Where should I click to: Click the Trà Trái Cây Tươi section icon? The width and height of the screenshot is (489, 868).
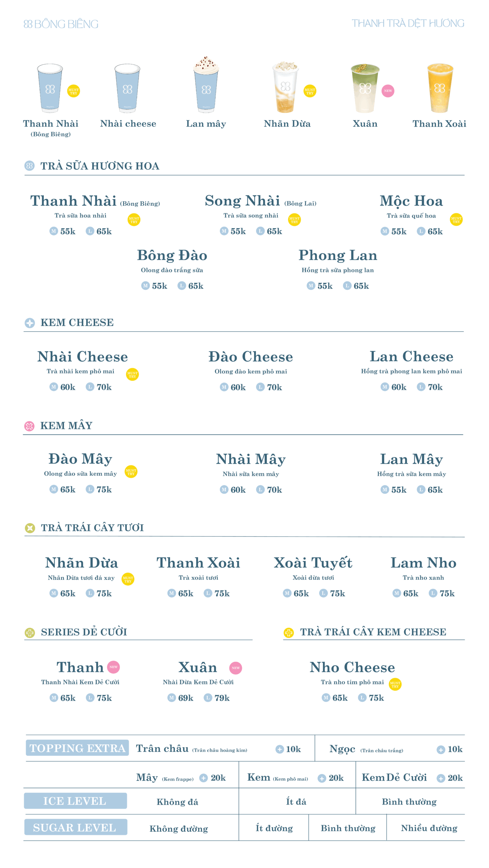tap(30, 528)
